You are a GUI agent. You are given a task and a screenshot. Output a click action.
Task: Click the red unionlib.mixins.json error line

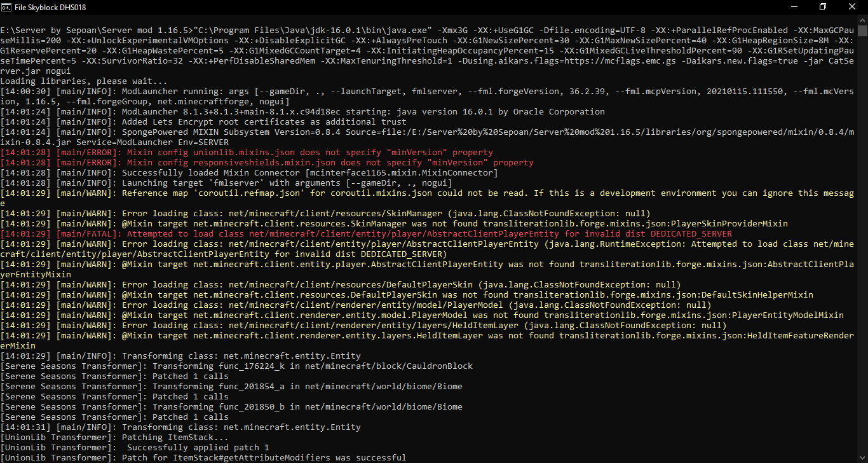point(247,153)
